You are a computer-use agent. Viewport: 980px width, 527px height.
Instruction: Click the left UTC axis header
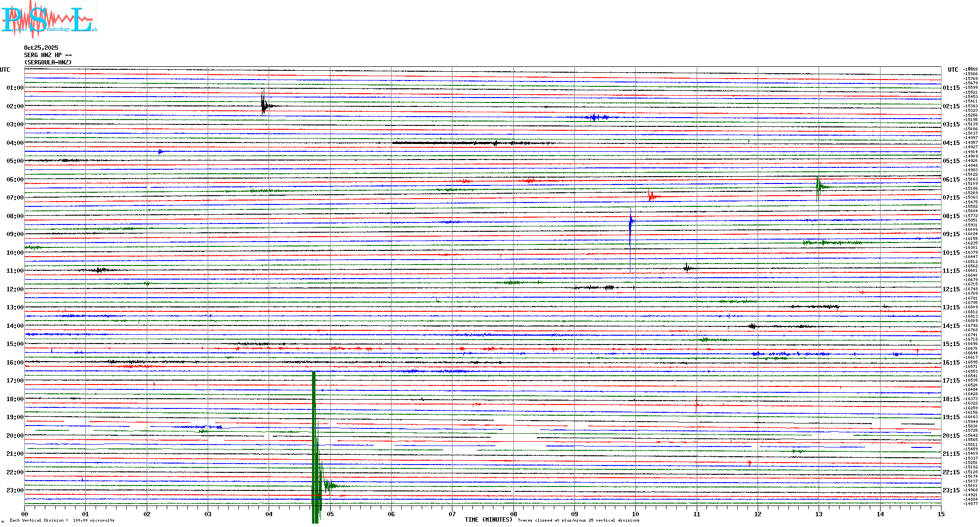click(5, 70)
